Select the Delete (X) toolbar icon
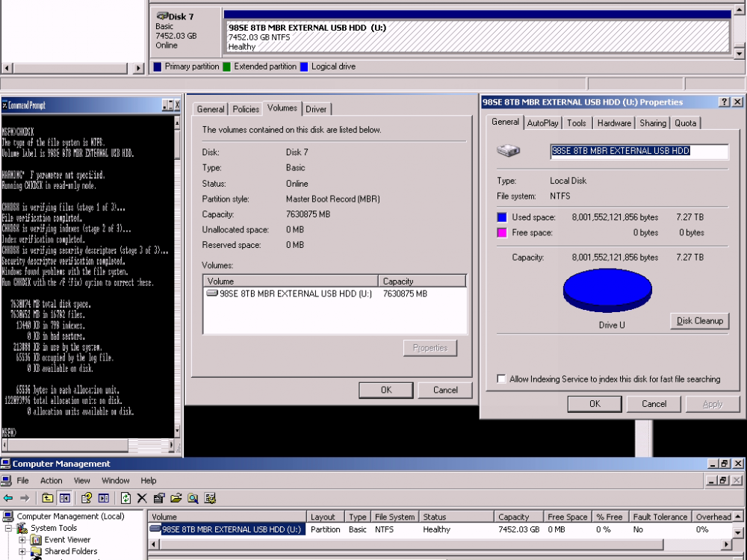This screenshot has height=560, width=747. 142,498
